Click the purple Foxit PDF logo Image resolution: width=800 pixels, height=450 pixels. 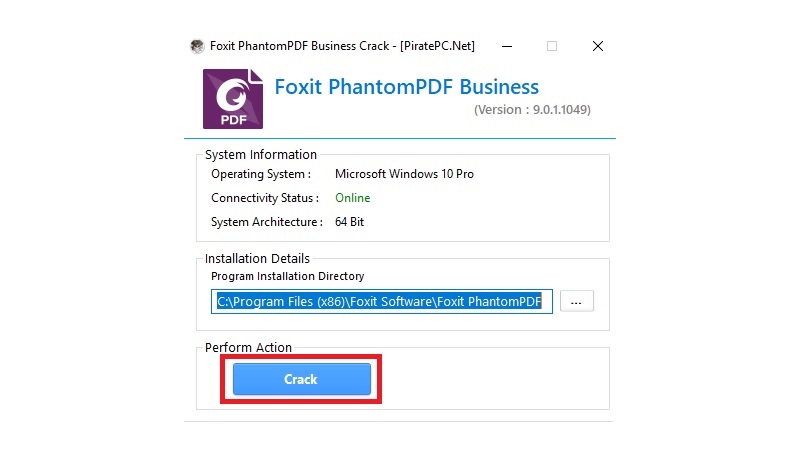coord(233,98)
